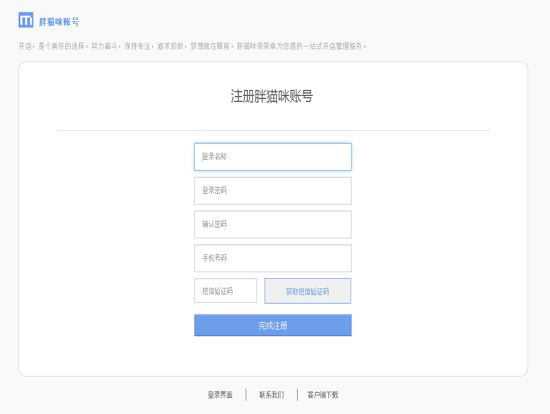Click the 登录密码 password field
Viewport: 550px width, 414px height.
point(273,191)
